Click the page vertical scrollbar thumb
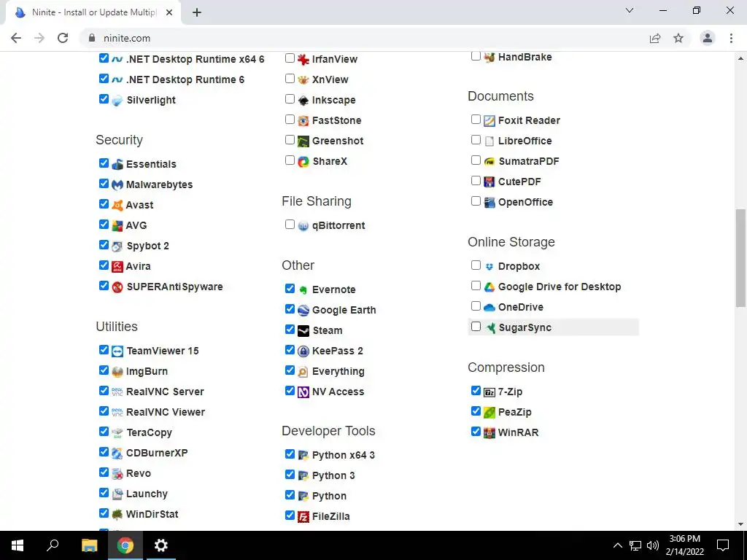This screenshot has width=747, height=560. click(x=740, y=257)
